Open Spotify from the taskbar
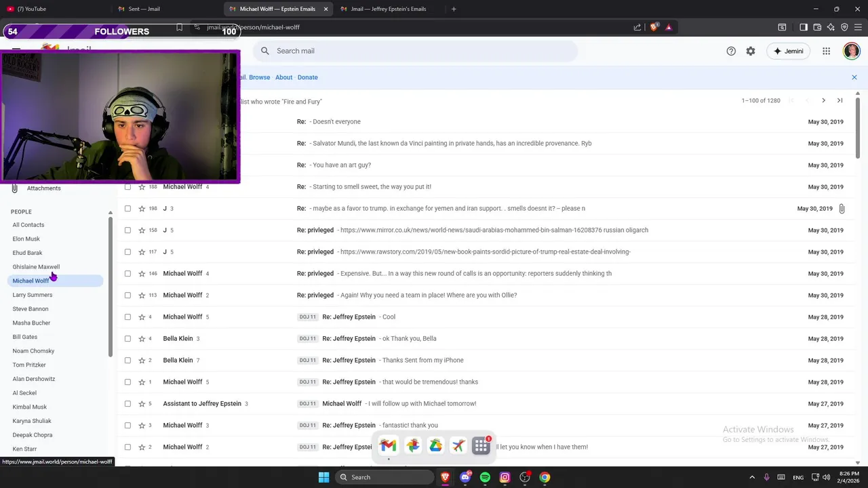 [485, 477]
